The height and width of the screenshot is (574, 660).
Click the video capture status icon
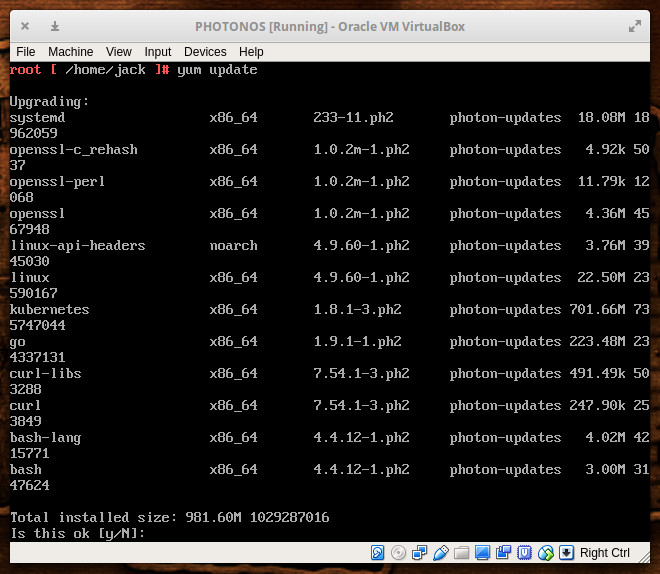pos(503,553)
